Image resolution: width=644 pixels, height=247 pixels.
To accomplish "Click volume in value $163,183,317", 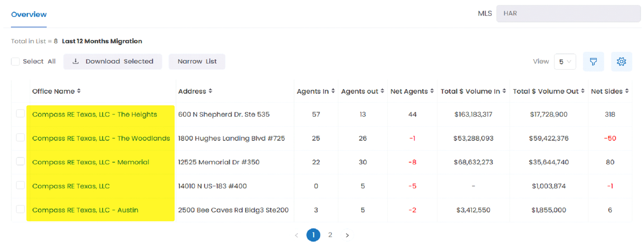I will pos(473,114).
